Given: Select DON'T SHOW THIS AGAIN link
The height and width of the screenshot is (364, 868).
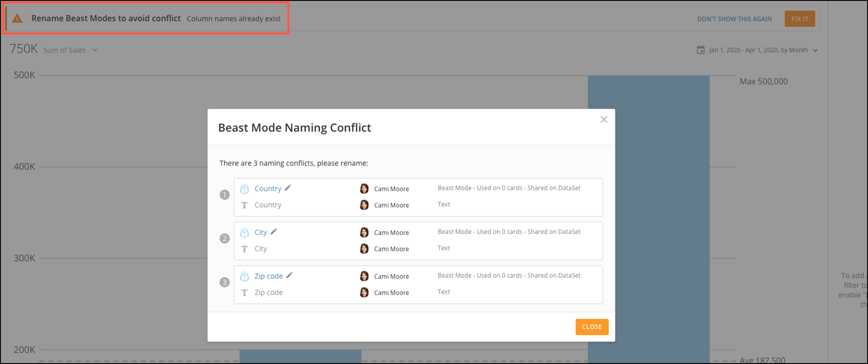Looking at the screenshot, I should 734,19.
